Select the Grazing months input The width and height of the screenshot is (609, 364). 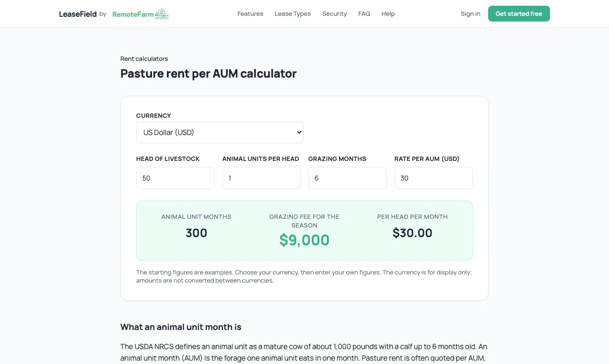[348, 178]
